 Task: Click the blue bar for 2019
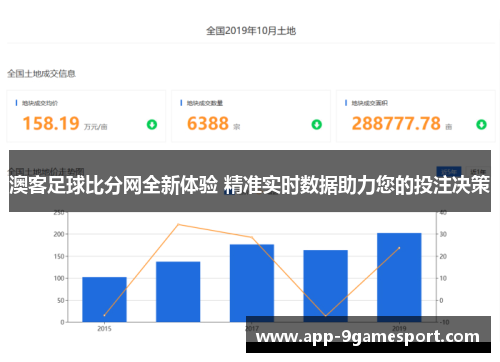399,277
